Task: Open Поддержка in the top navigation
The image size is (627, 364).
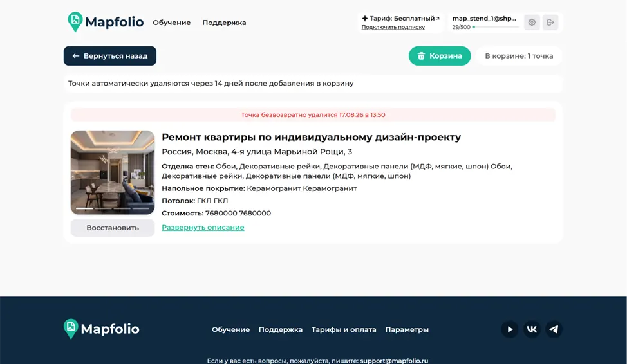Action: pos(224,23)
